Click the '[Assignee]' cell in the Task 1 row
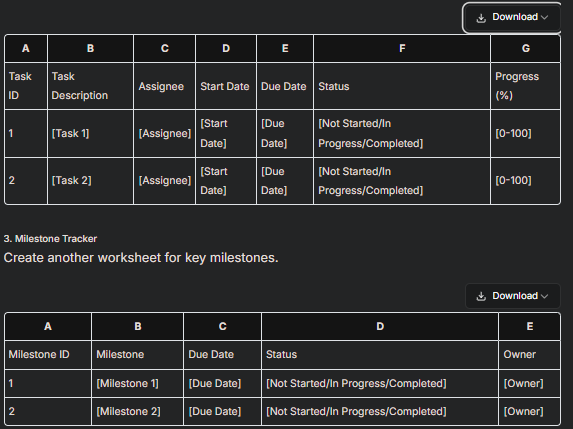The width and height of the screenshot is (573, 429). pyautogui.click(x=164, y=133)
